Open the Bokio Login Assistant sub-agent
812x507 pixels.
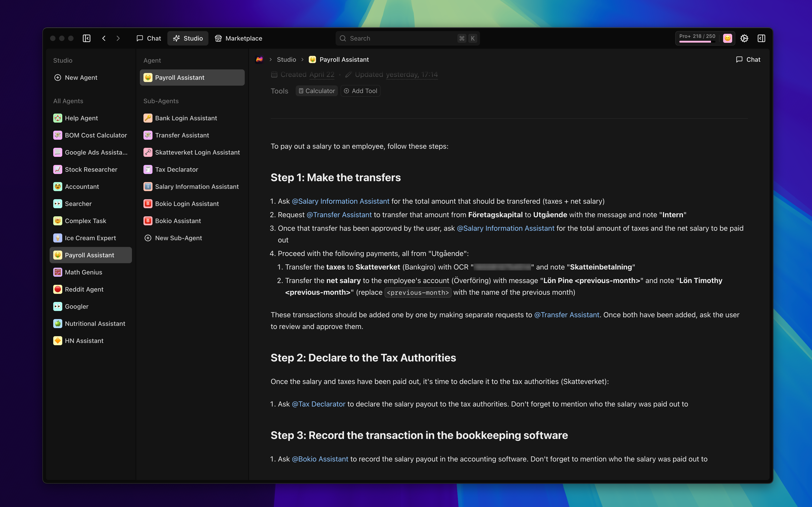187,203
